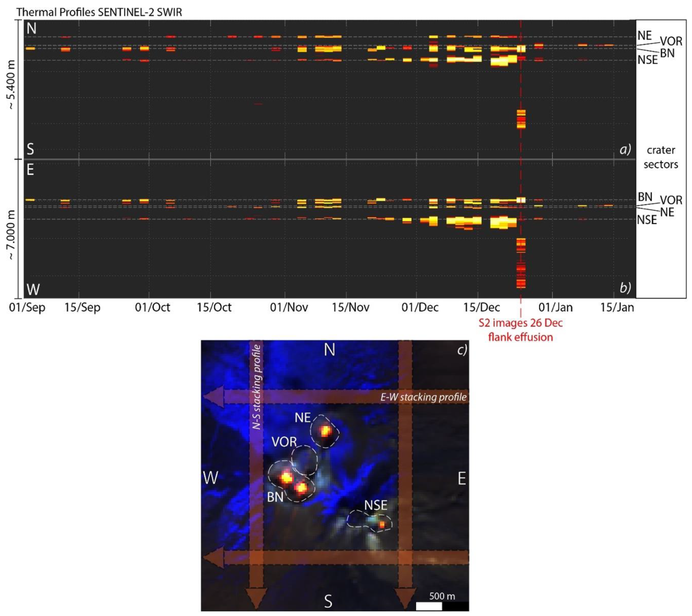Click the NE crater hotspot in map
Image resolution: width=692 pixels, height=616 pixels.
[325, 431]
